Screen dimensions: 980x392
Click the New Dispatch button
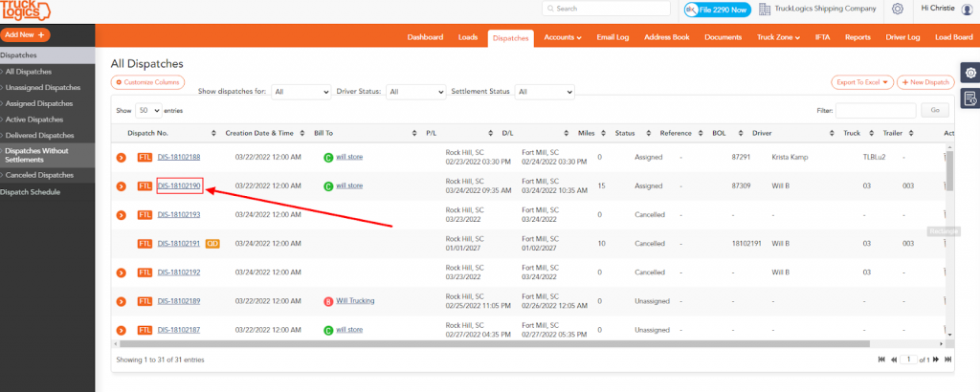coord(925,82)
